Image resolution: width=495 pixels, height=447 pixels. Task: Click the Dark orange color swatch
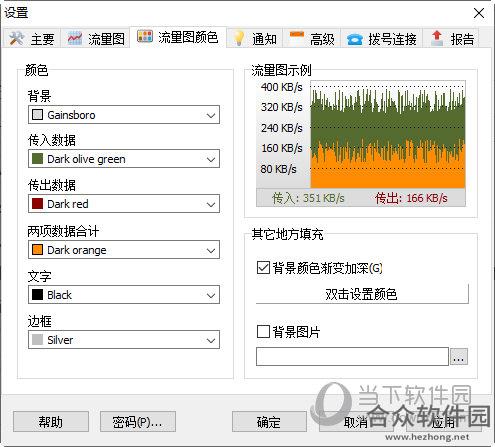pyautogui.click(x=37, y=249)
